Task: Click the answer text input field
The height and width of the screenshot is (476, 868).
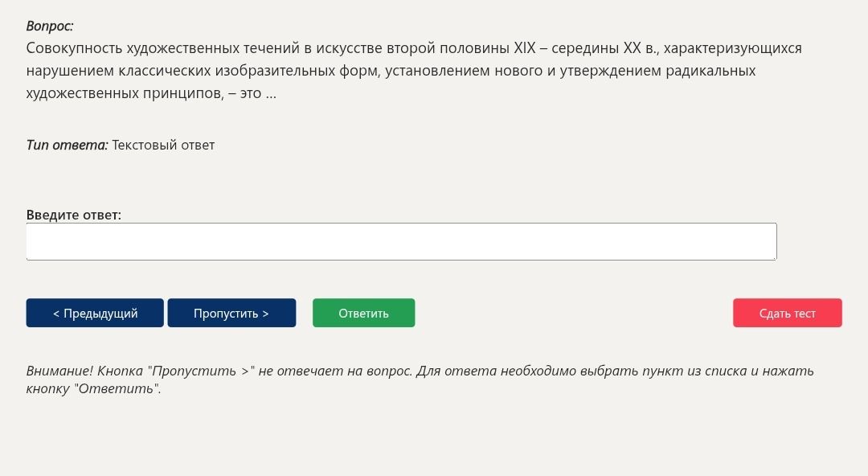Action: point(401,241)
